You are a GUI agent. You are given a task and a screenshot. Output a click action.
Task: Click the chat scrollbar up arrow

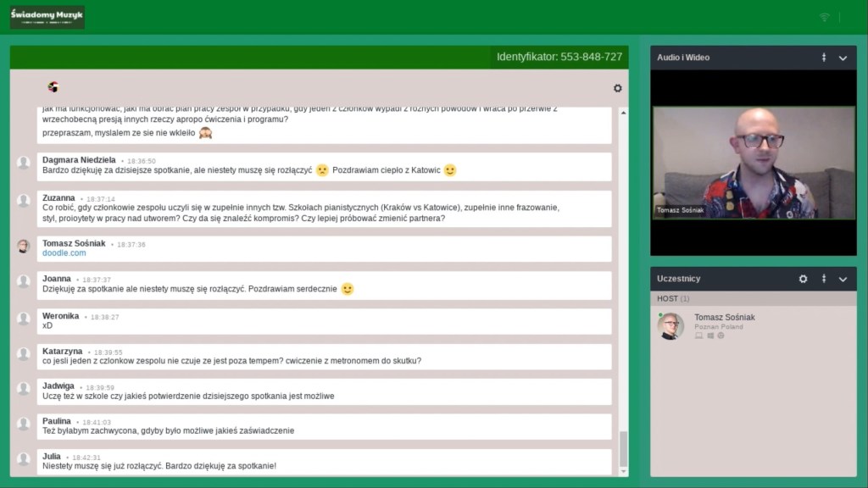(x=624, y=111)
